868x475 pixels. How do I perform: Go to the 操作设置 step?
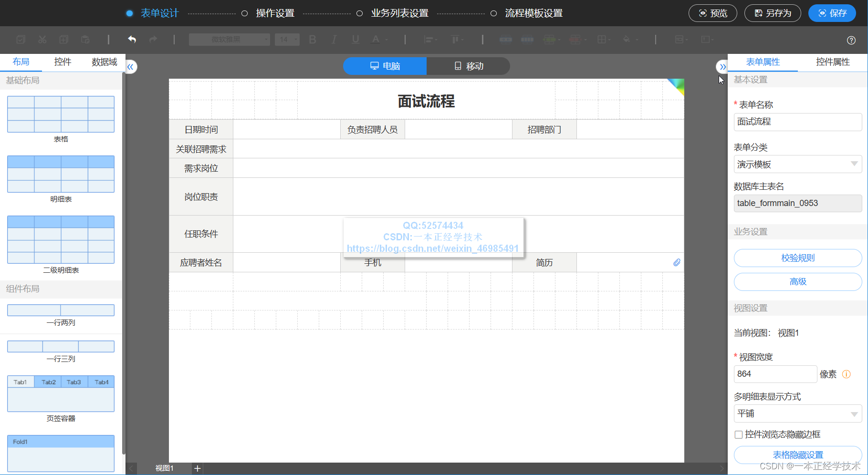pos(275,13)
